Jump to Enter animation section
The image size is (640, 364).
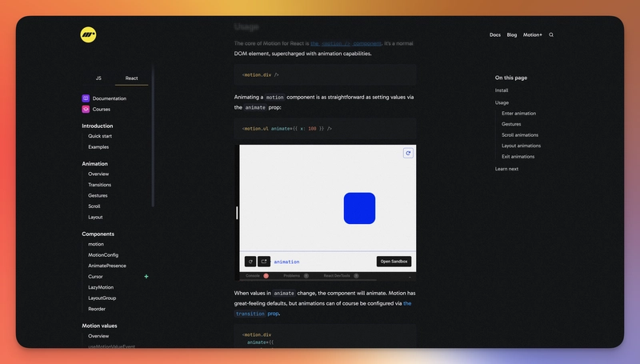[x=518, y=114]
